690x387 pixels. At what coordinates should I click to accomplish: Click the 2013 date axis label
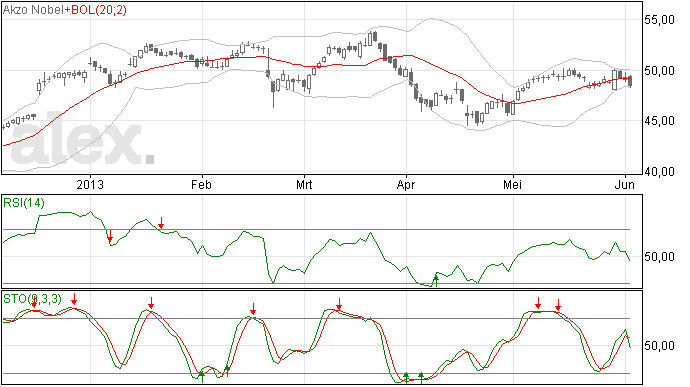point(90,184)
